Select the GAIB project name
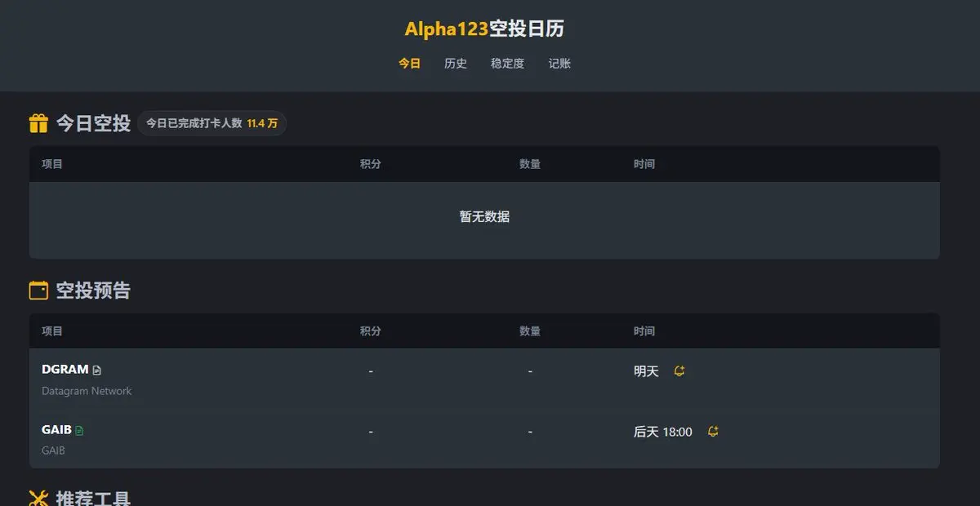Viewport: 980px width, 506px height. [56, 430]
